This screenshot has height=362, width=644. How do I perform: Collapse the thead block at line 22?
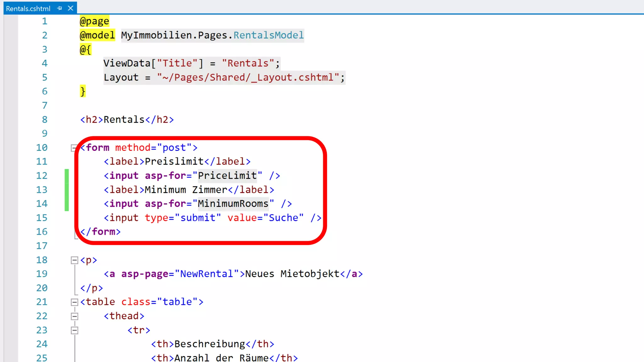point(75,316)
